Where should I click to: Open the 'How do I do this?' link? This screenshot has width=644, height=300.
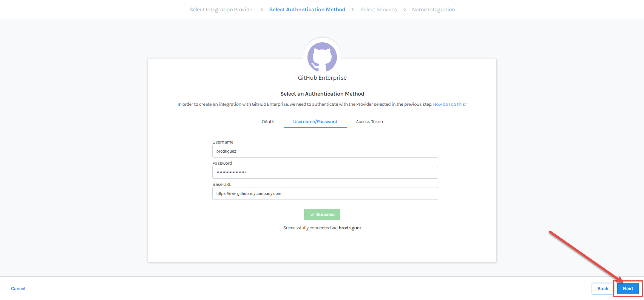(x=450, y=104)
